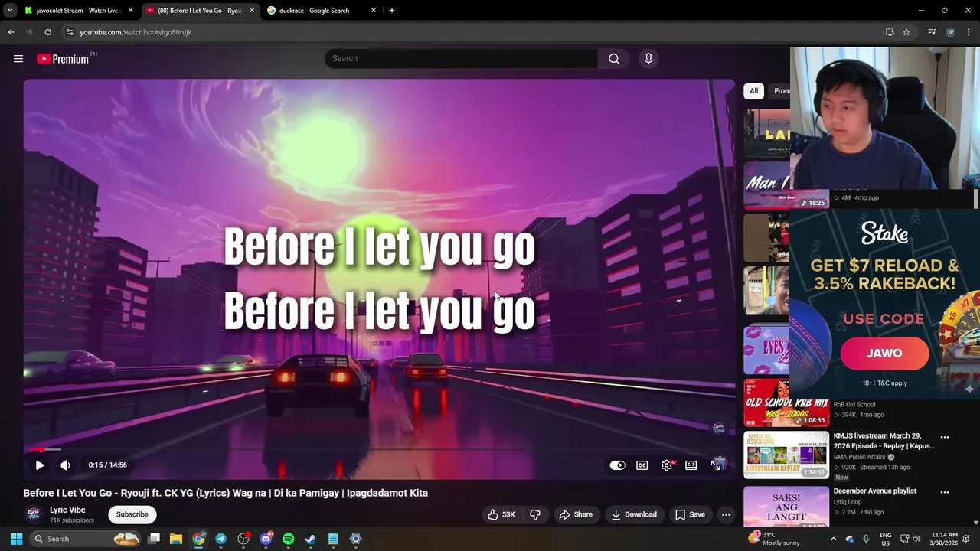Close the duckrace Google Search tab
This screenshot has height=551, width=980.
pyautogui.click(x=374, y=11)
